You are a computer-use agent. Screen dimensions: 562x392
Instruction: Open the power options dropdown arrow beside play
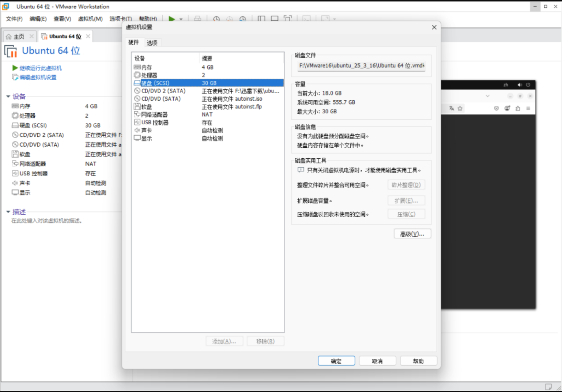click(x=181, y=19)
